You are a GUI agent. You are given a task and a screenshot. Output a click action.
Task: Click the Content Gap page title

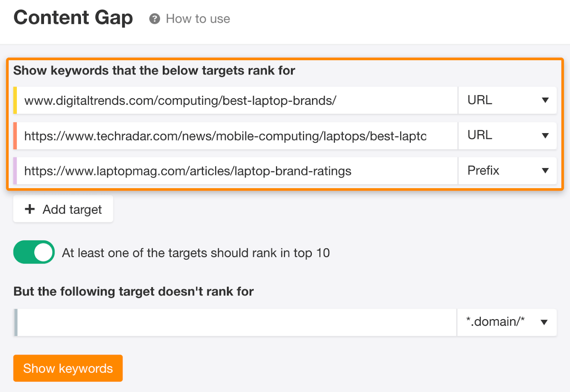[x=73, y=17]
